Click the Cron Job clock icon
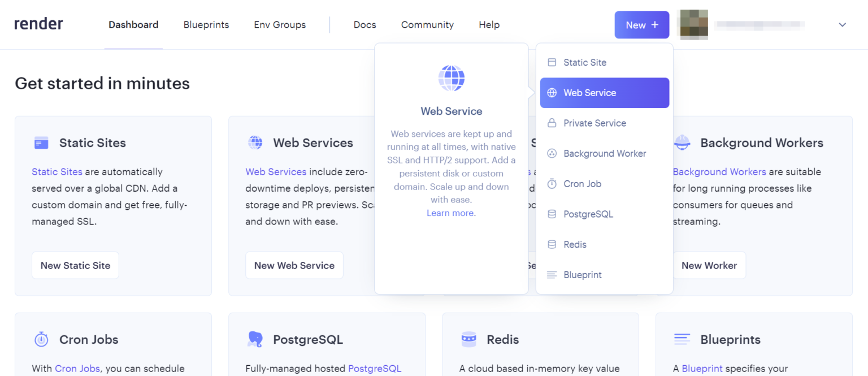Image resolution: width=868 pixels, height=376 pixels. [552, 184]
